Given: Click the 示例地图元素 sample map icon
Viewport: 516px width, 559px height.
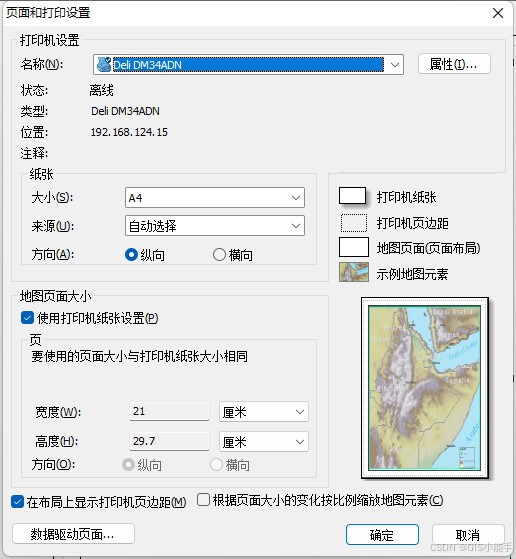Looking at the screenshot, I should pyautogui.click(x=354, y=272).
